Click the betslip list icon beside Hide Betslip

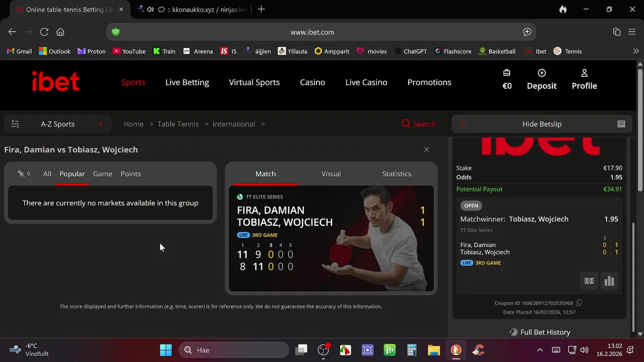pyautogui.click(x=621, y=124)
